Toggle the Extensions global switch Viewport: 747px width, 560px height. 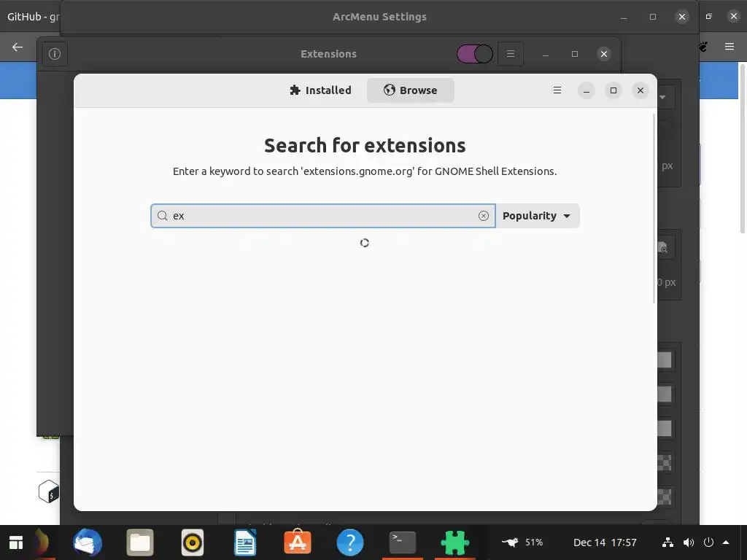tap(474, 54)
